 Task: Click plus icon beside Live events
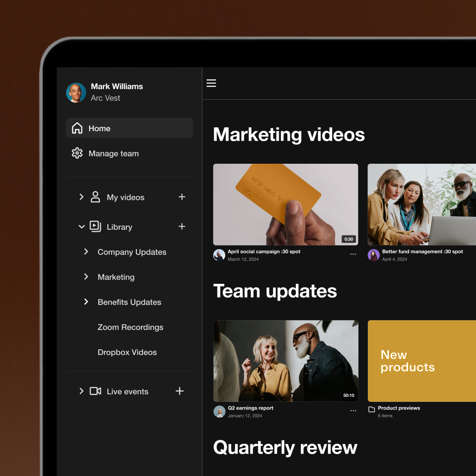180,391
